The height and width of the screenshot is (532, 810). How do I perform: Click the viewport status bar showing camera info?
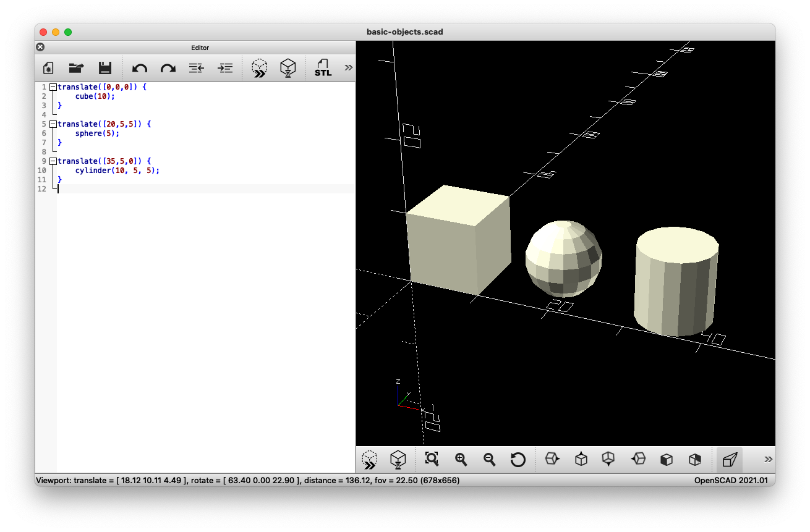point(247,480)
